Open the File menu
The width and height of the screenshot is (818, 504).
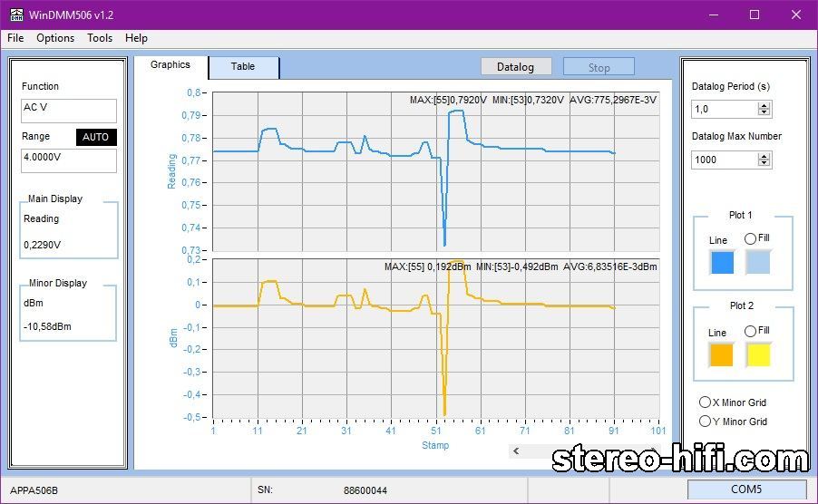point(15,38)
